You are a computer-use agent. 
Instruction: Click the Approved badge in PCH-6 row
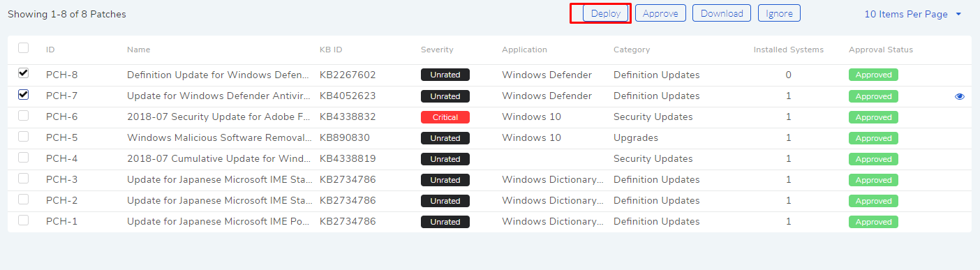pyautogui.click(x=873, y=117)
